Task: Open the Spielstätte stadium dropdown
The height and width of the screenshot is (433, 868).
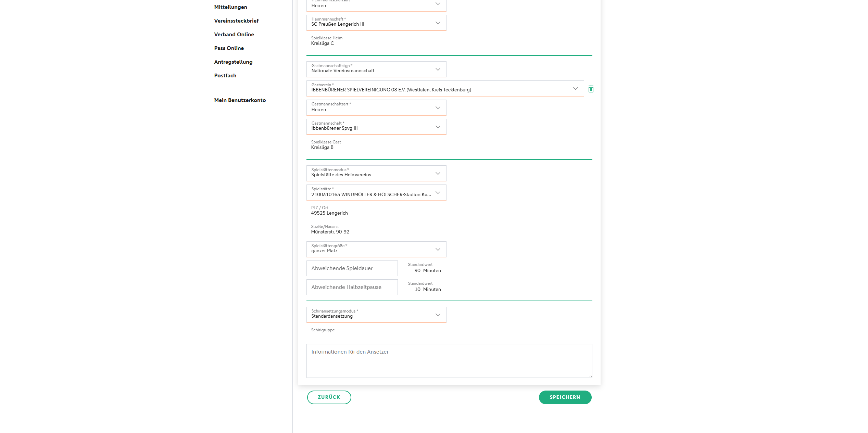Action: click(376, 192)
